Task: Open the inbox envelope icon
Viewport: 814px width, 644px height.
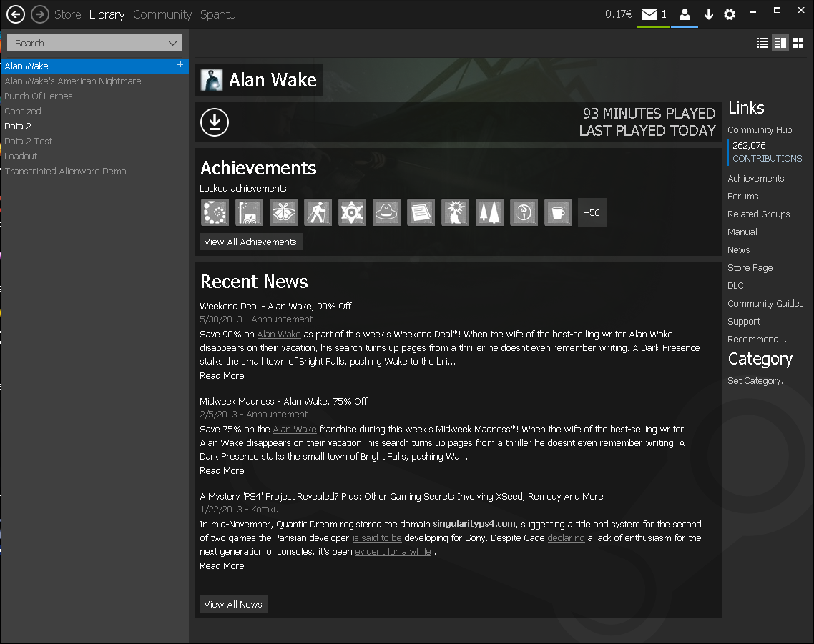Action: [x=649, y=14]
